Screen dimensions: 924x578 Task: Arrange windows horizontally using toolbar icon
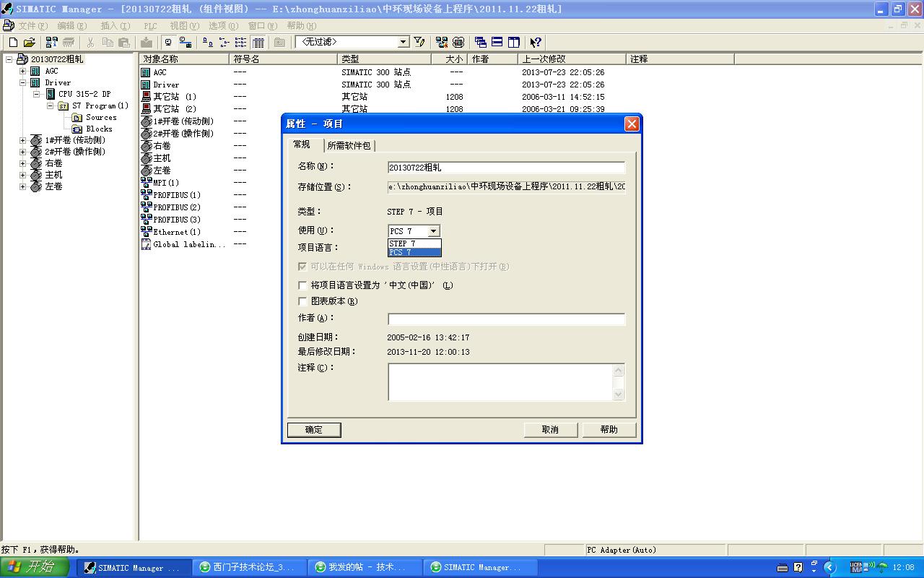tap(497, 43)
